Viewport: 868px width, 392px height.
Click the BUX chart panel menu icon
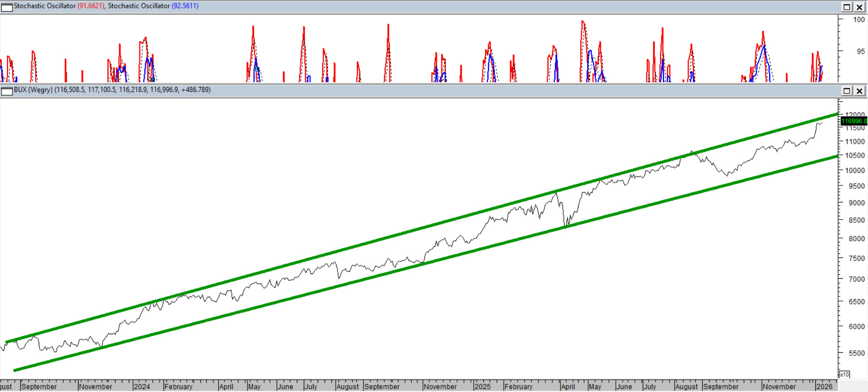click(x=6, y=91)
